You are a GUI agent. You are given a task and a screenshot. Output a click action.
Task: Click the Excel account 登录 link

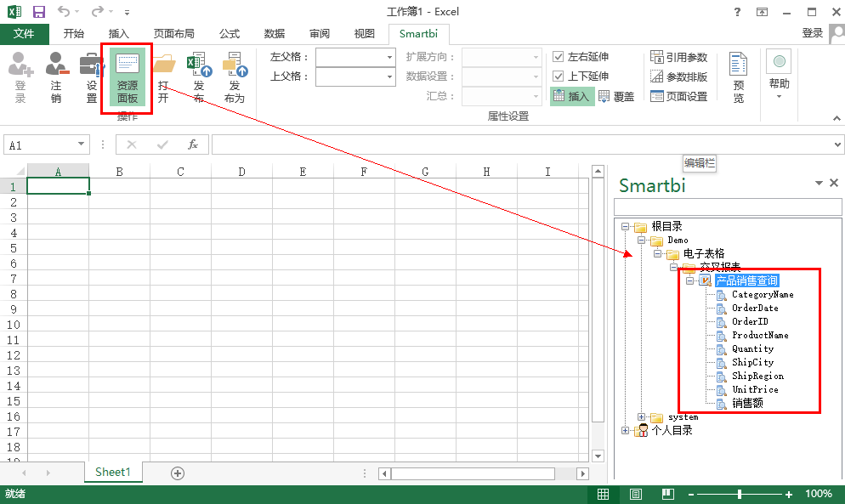pyautogui.click(x=812, y=33)
